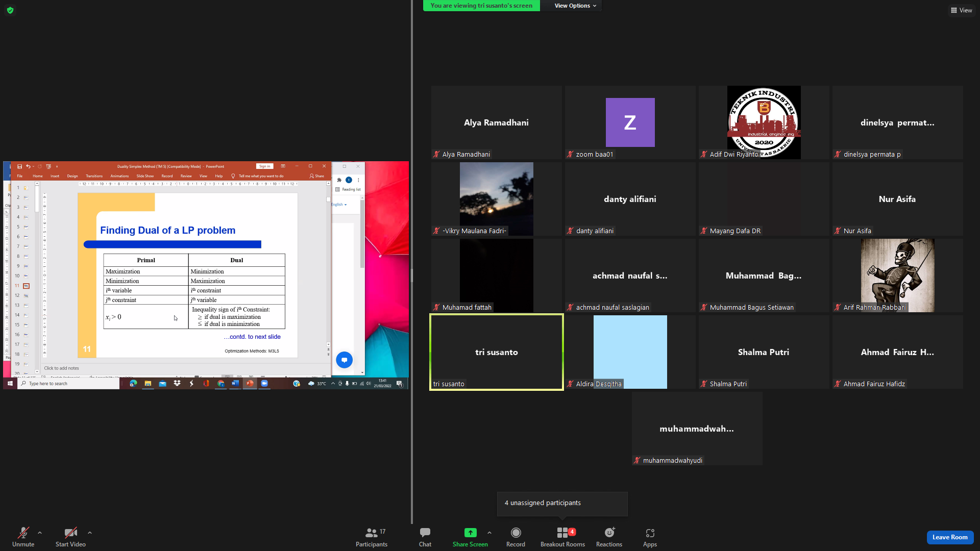
Task: Click the Leave Room button
Action: [950, 537]
